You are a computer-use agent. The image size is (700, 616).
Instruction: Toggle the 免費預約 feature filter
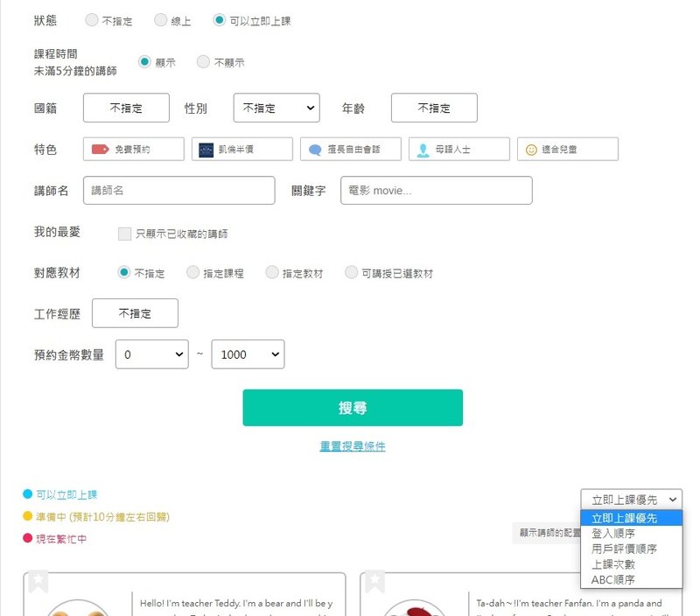[134, 149]
